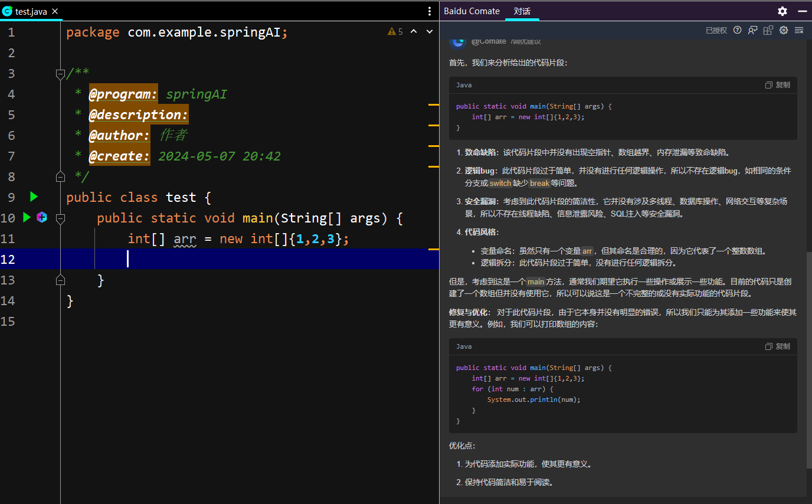Screen dimensions: 812x504
Task: Click the @create: tag in comment
Action: tap(120, 156)
